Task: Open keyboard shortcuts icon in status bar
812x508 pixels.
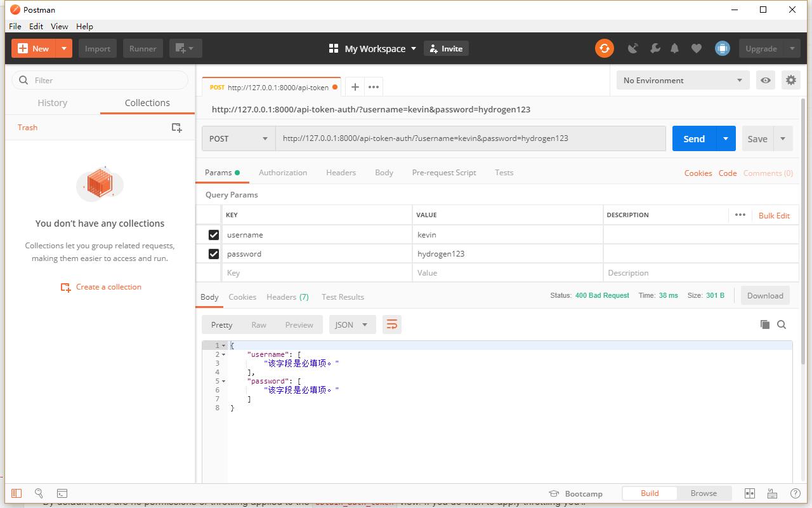Action: (772, 493)
